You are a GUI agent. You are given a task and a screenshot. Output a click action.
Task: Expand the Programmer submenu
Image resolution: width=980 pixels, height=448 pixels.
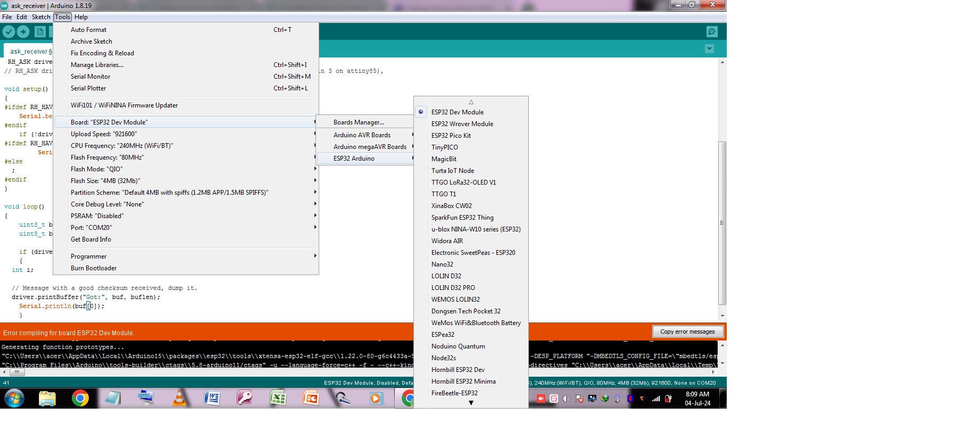pos(186,256)
